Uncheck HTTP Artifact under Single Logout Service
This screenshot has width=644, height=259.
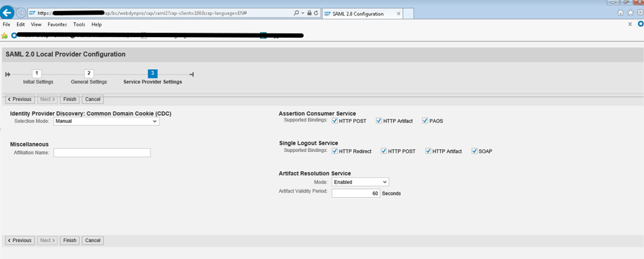(428, 151)
